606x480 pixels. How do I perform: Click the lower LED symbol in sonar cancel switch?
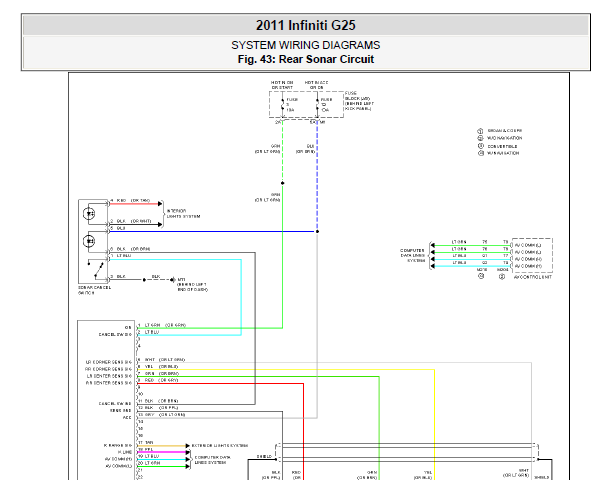point(89,241)
